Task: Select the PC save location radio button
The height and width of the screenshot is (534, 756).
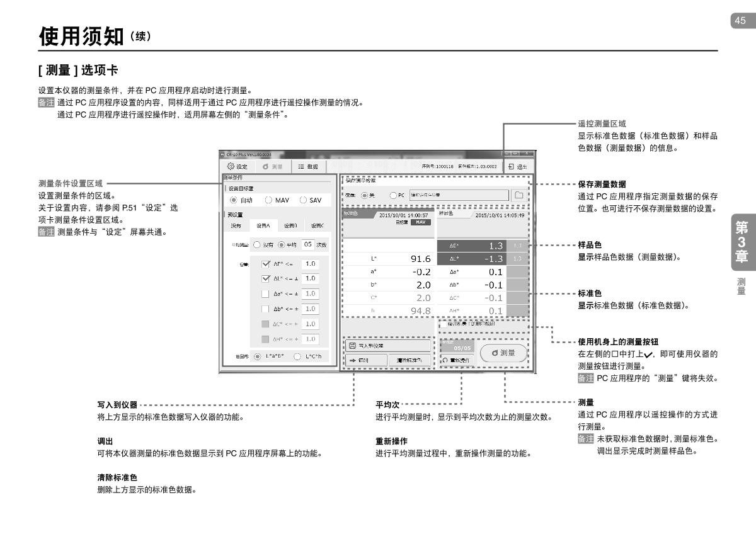Action: (394, 195)
